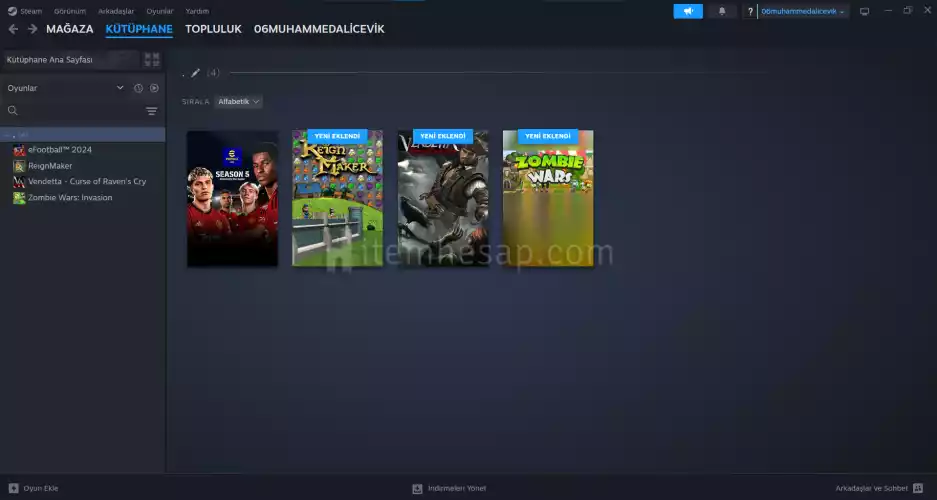937x500 pixels.
Task: Toggle the ready-to-play filter icon
Action: pyautogui.click(x=154, y=88)
